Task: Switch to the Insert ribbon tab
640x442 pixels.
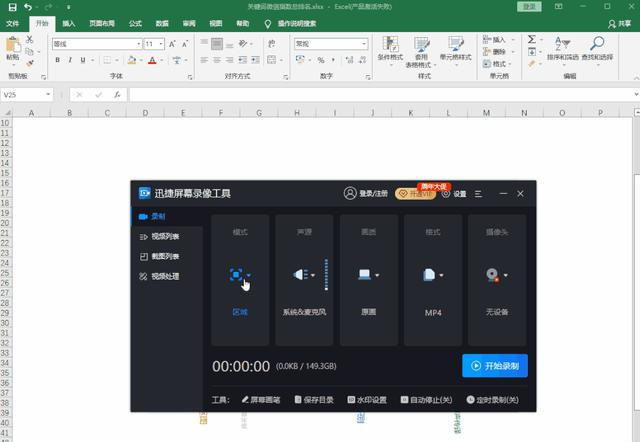Action: [x=69, y=24]
